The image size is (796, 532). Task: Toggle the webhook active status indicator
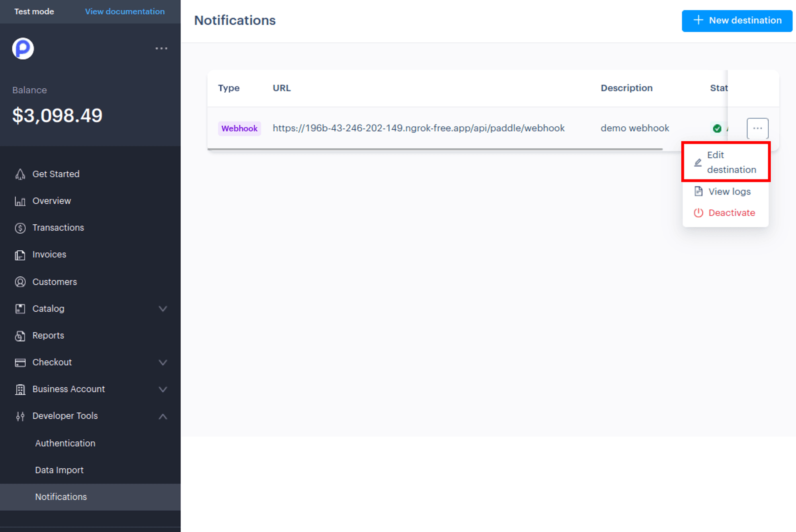click(716, 128)
